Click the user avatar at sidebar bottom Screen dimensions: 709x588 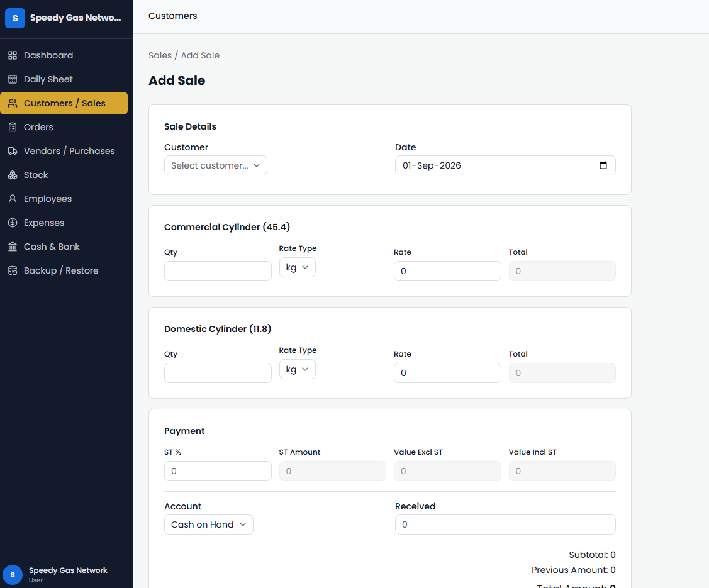[x=13, y=574]
